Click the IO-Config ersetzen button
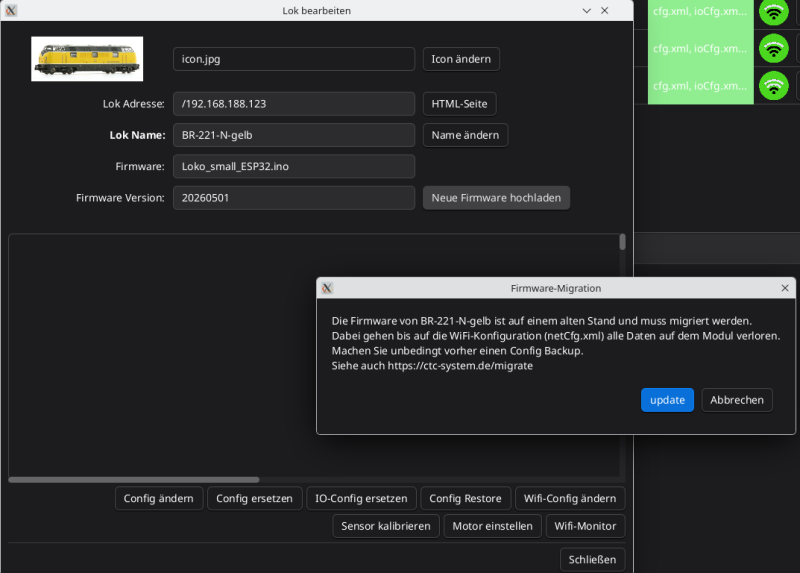The width and height of the screenshot is (800, 573). [x=361, y=499]
